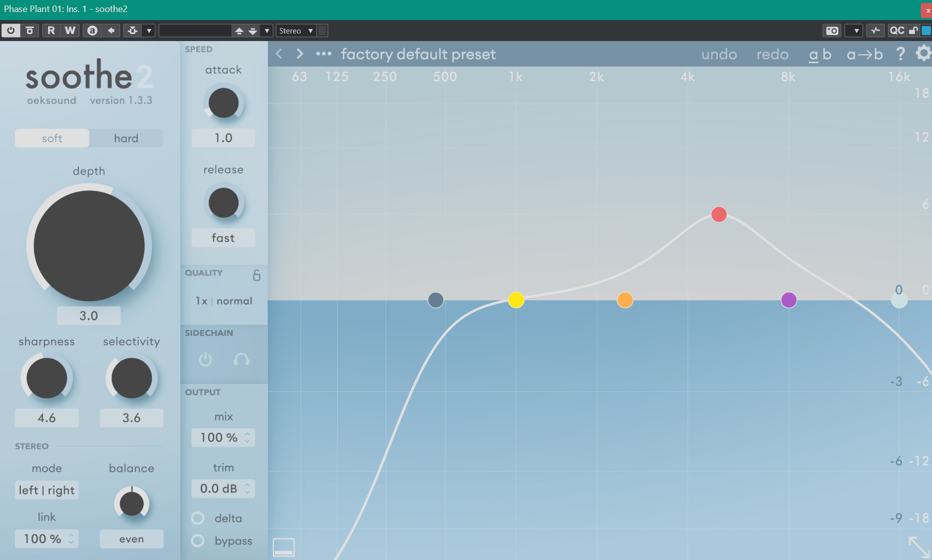Click the sharpness value 4.6

point(47,418)
